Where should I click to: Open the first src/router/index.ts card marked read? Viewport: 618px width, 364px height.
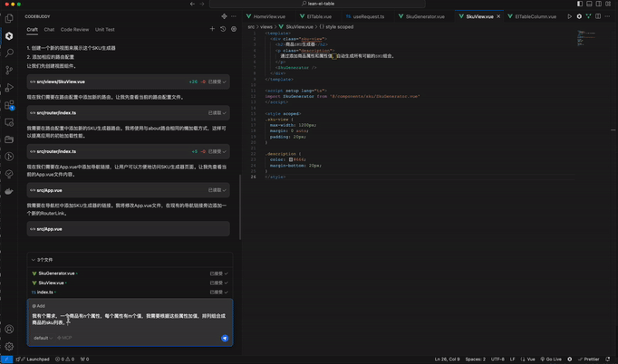[129, 113]
